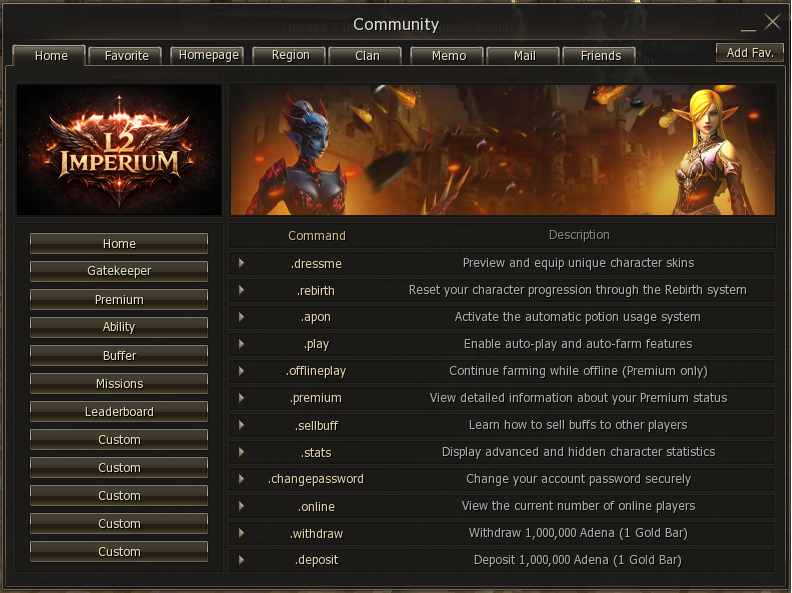Click 'Learn how to sell buffs' description
This screenshot has height=593, width=792.
[578, 425]
